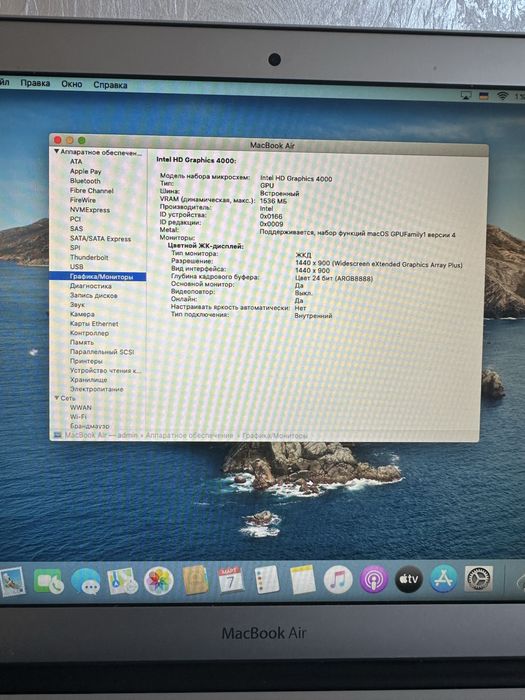Screen dimensions: 525x700
Task: Click the green zoom button of the window
Action: pyautogui.click(x=82, y=140)
